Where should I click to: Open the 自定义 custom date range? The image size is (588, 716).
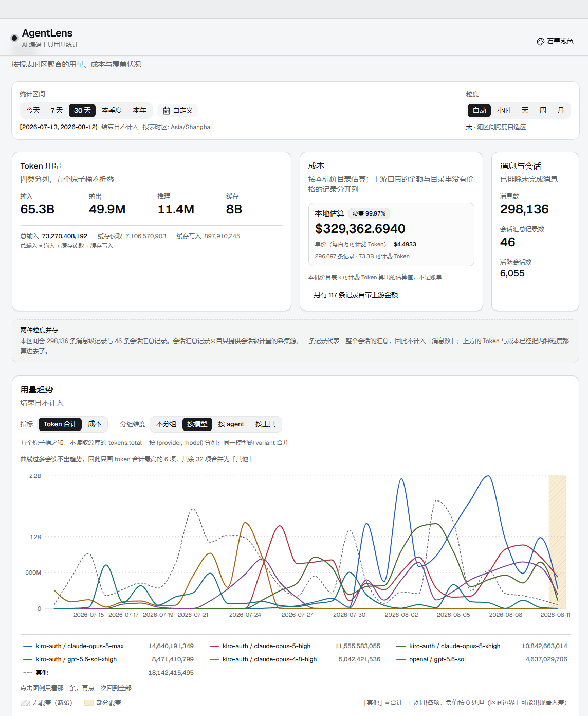[x=178, y=110]
